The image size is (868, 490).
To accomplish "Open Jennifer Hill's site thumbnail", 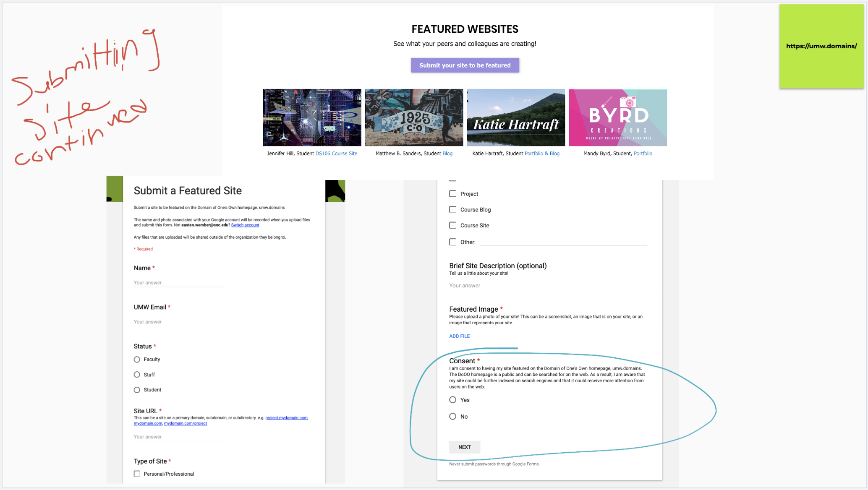I will point(312,117).
